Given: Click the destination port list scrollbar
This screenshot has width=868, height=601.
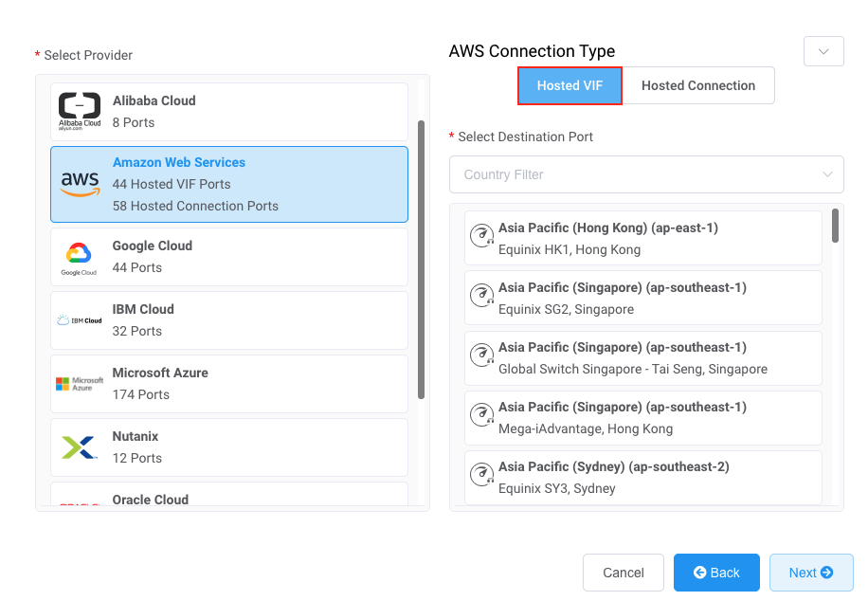Looking at the screenshot, I should [836, 226].
